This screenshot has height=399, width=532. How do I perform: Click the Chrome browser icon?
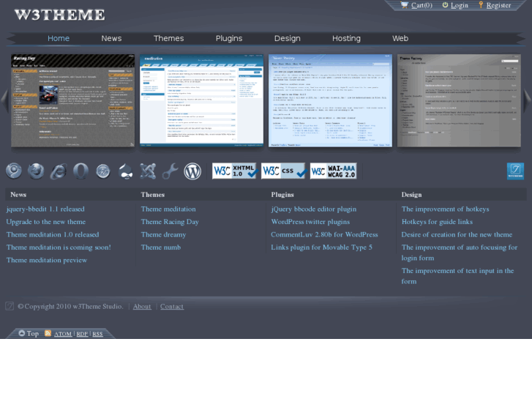tap(14, 171)
